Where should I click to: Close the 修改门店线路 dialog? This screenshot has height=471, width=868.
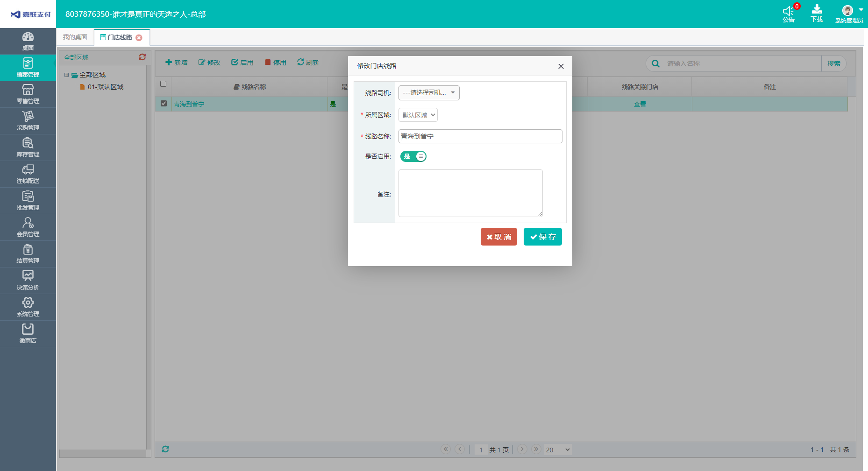[561, 66]
